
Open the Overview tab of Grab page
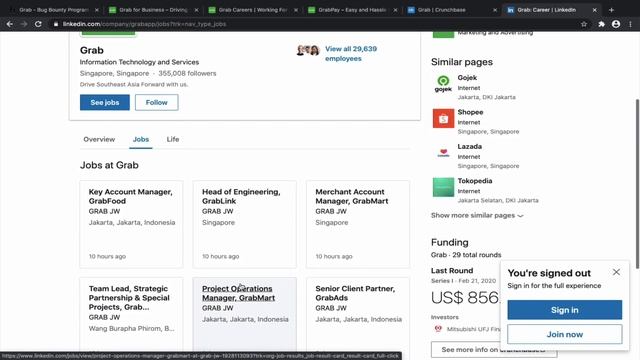click(99, 139)
